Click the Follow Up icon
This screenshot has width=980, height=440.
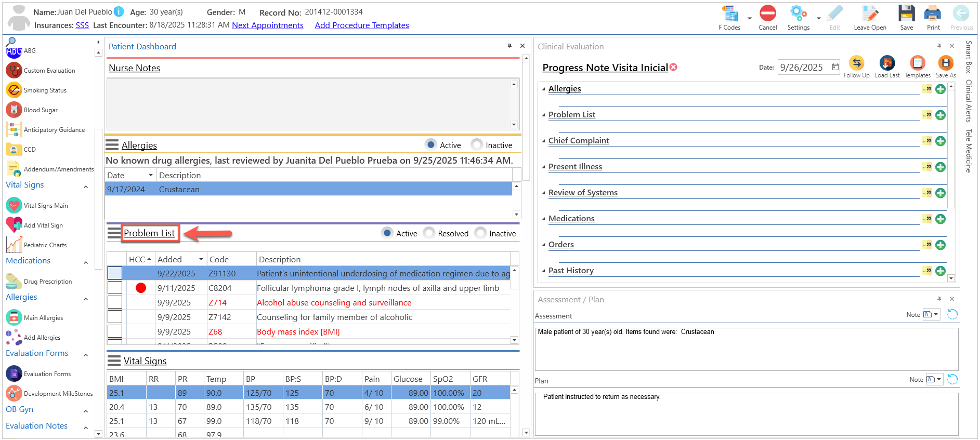tap(856, 63)
